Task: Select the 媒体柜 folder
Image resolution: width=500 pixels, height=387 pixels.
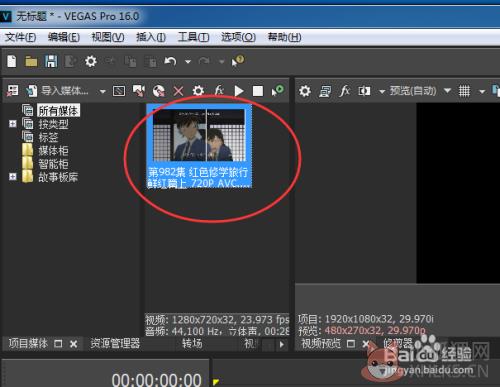Action: coord(53,151)
